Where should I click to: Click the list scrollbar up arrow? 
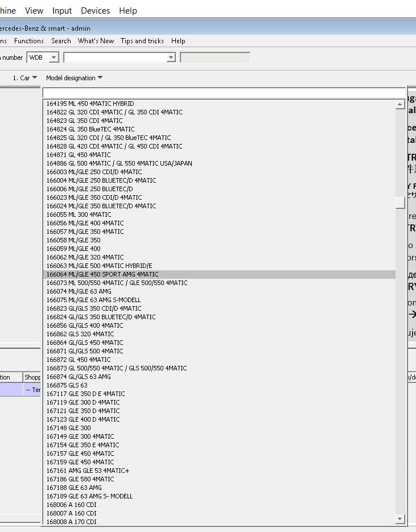coord(401,104)
